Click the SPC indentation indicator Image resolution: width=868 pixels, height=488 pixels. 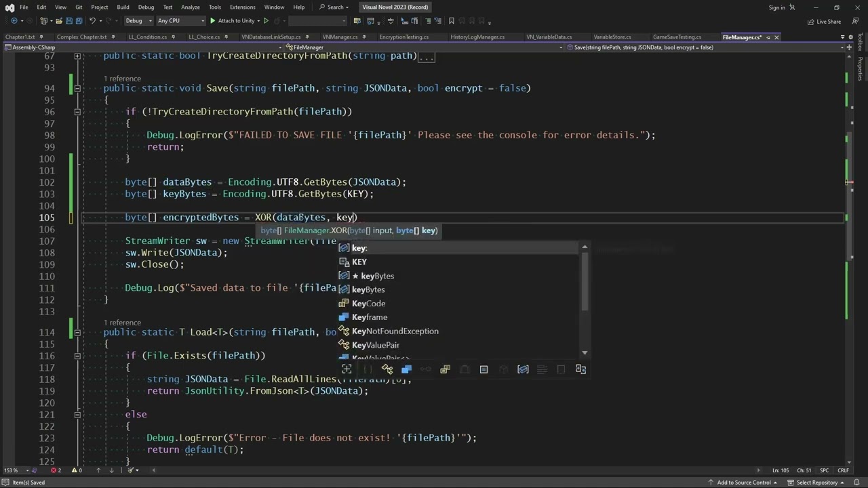[x=825, y=470]
